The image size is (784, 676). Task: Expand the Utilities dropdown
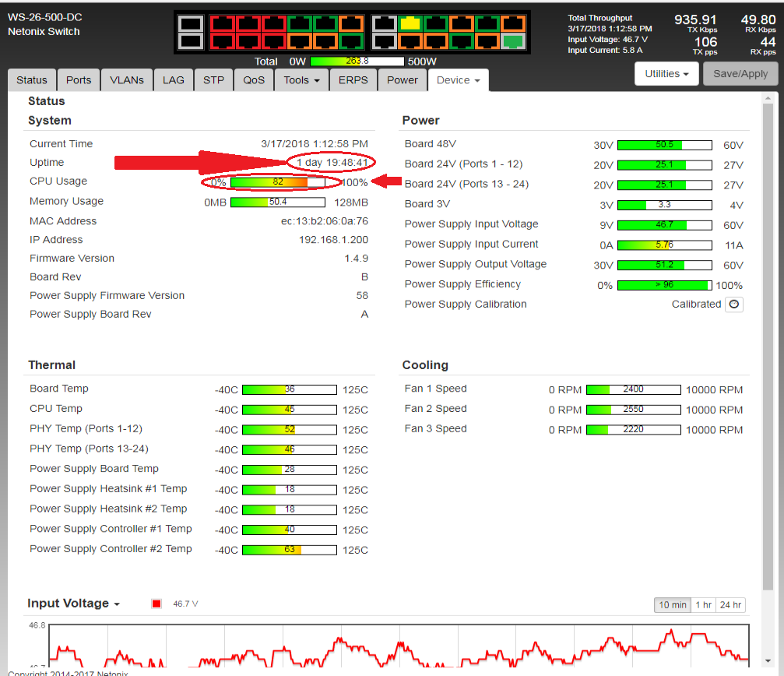point(667,74)
